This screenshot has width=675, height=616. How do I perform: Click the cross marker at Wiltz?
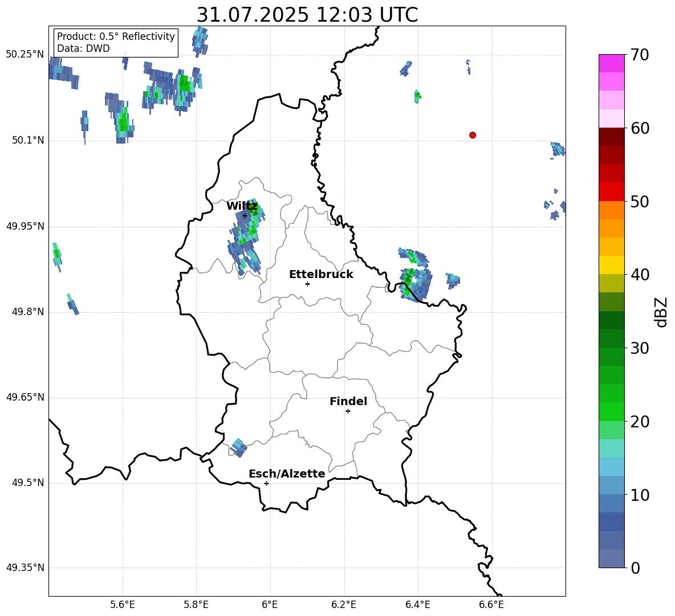click(x=245, y=215)
